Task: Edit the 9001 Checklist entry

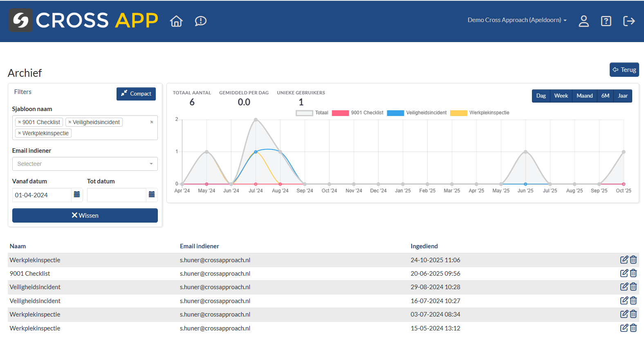Action: 624,273
